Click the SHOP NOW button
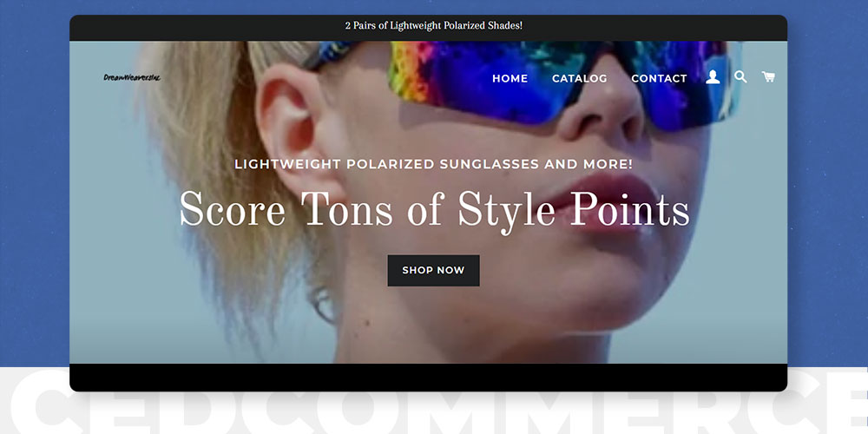 pos(433,271)
